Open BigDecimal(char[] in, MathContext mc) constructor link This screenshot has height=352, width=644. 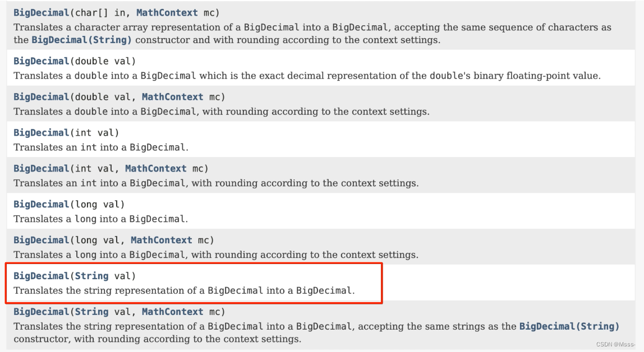[x=42, y=13]
